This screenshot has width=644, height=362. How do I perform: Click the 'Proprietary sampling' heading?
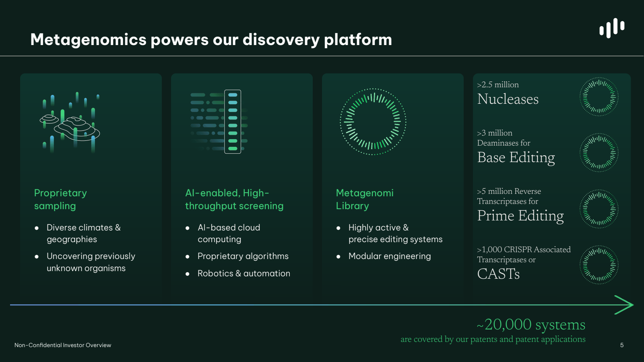tap(60, 199)
